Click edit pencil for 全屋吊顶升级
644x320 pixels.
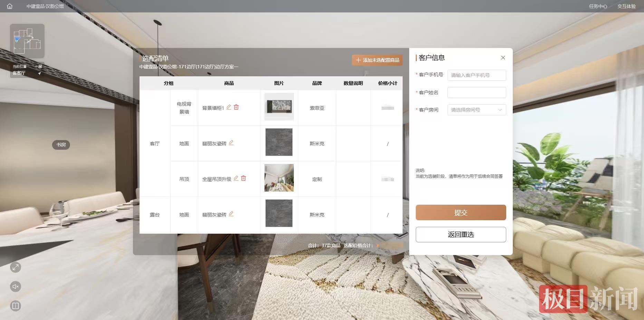pos(236,178)
